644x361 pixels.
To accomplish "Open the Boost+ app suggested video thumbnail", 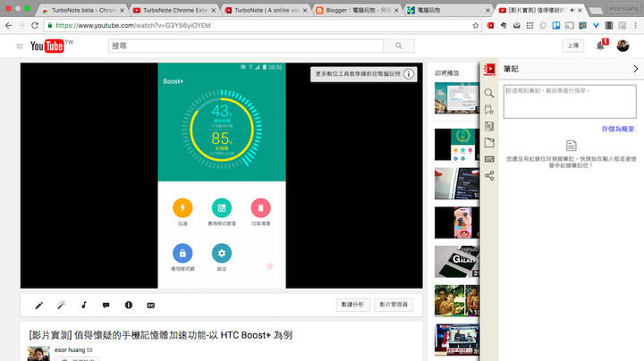I will pyautogui.click(x=457, y=145).
